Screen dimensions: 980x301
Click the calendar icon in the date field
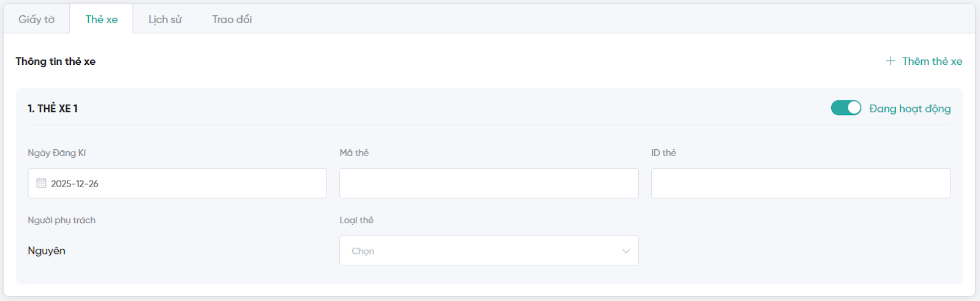coord(41,183)
